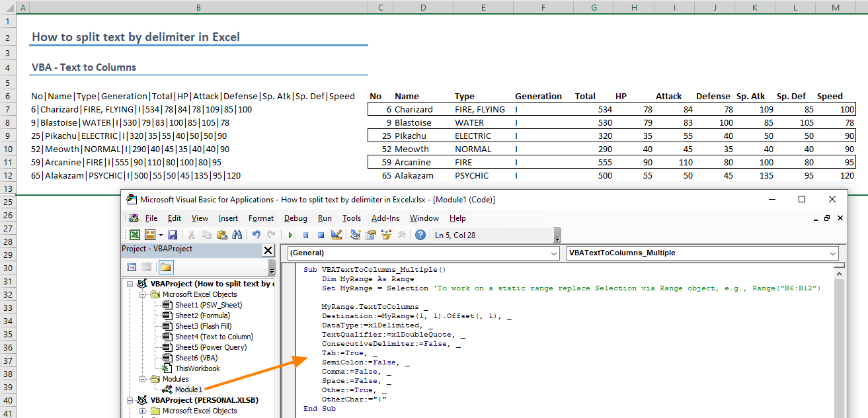Open the Debug menu

pos(296,218)
